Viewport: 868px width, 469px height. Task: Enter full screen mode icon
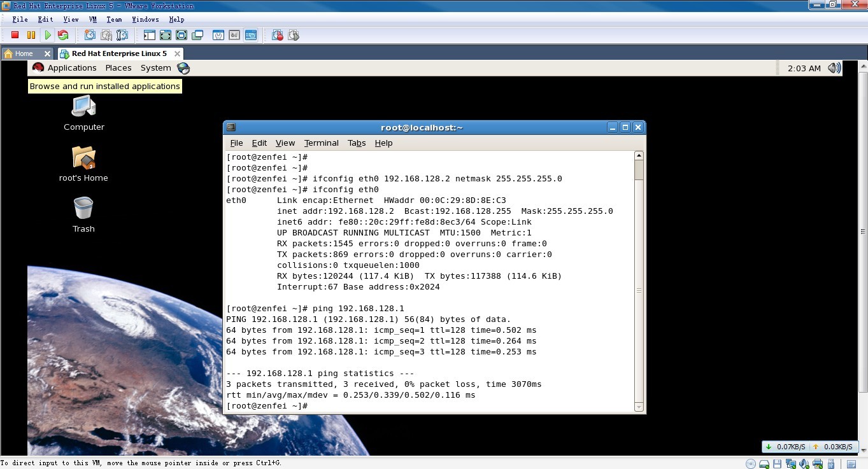click(x=181, y=35)
